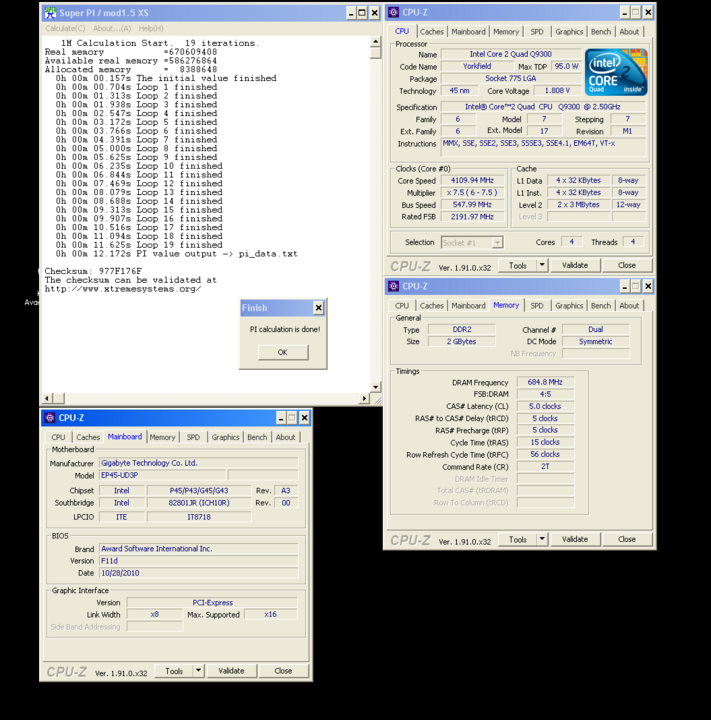Open Caches tab in Mainboard window
The width and height of the screenshot is (711, 720).
pyautogui.click(x=88, y=437)
